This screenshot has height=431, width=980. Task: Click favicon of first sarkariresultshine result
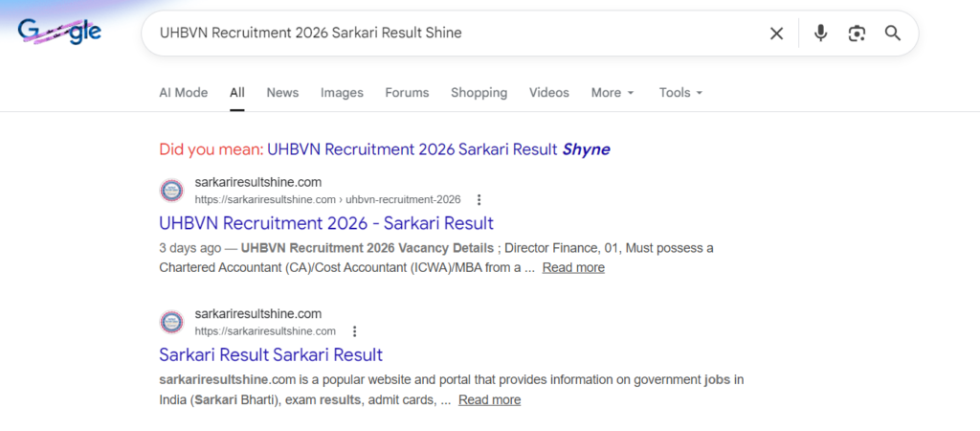(x=171, y=191)
